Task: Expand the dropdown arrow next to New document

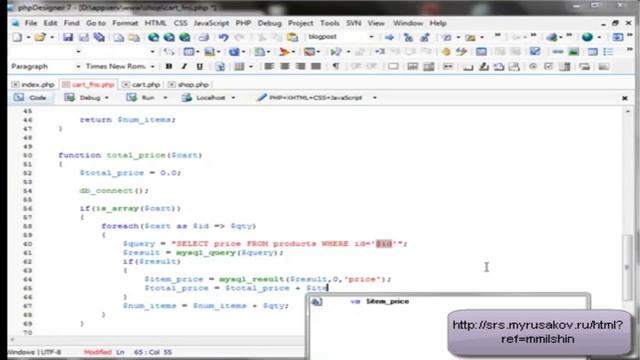Action: pyautogui.click(x=29, y=37)
